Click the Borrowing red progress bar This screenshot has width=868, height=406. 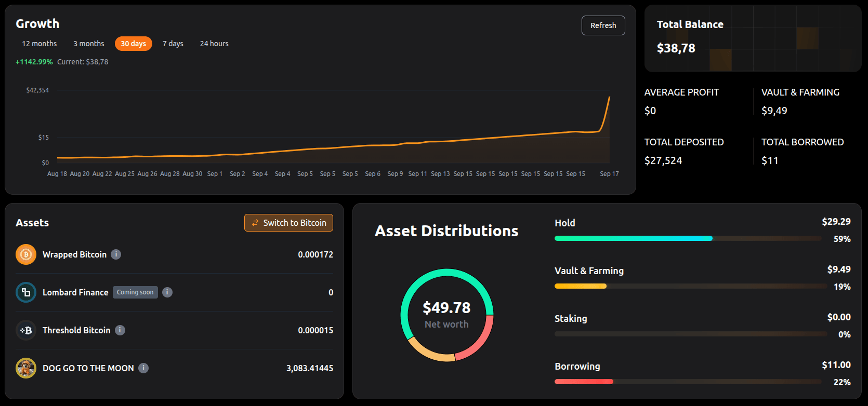(584, 382)
